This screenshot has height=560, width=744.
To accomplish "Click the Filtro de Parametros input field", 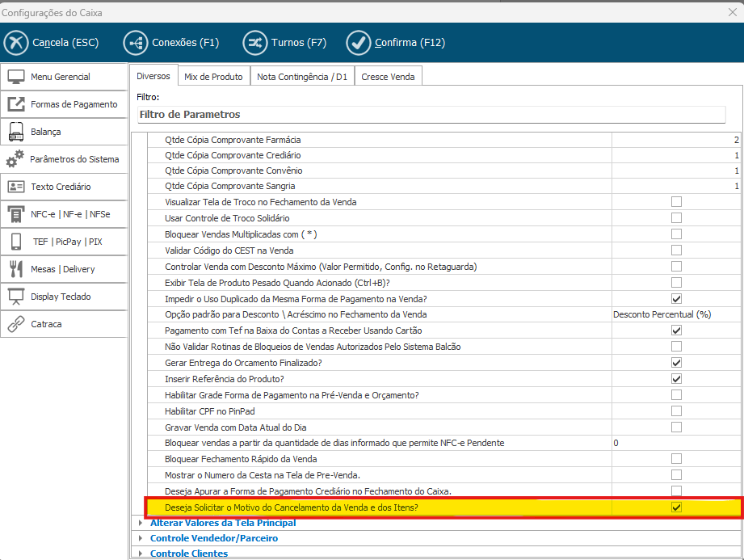I will [x=431, y=115].
